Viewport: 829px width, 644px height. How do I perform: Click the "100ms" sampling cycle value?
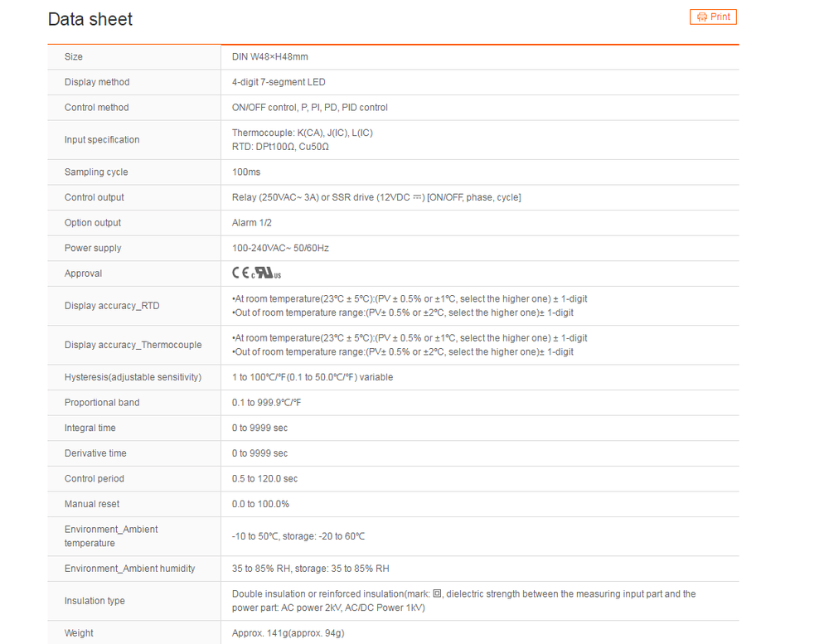click(x=246, y=172)
